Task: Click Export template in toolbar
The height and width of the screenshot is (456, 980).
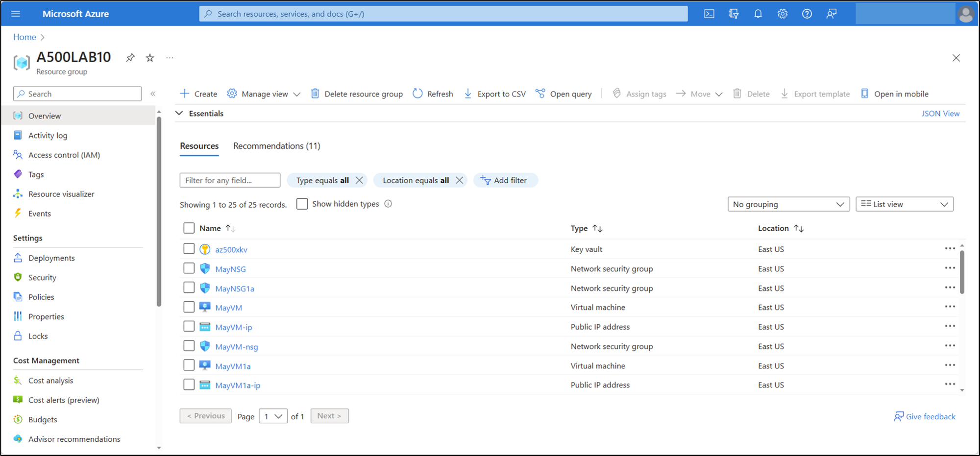Action: pyautogui.click(x=815, y=94)
